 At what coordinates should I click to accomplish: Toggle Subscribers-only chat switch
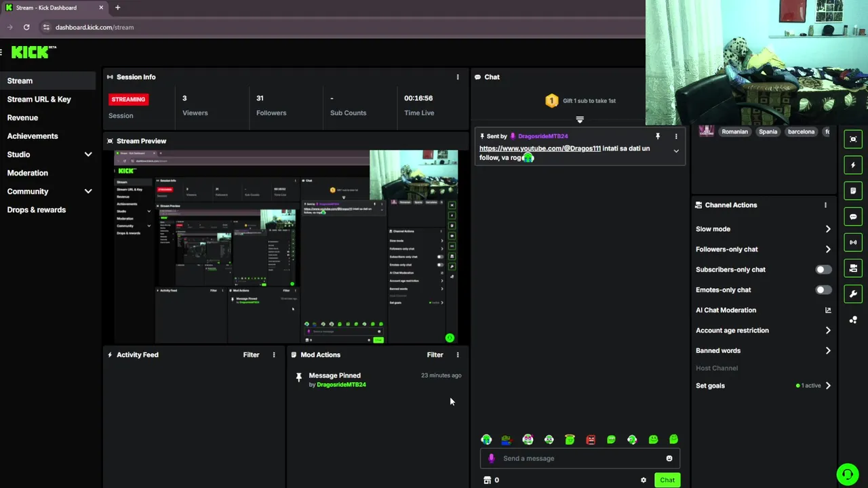[x=823, y=269]
